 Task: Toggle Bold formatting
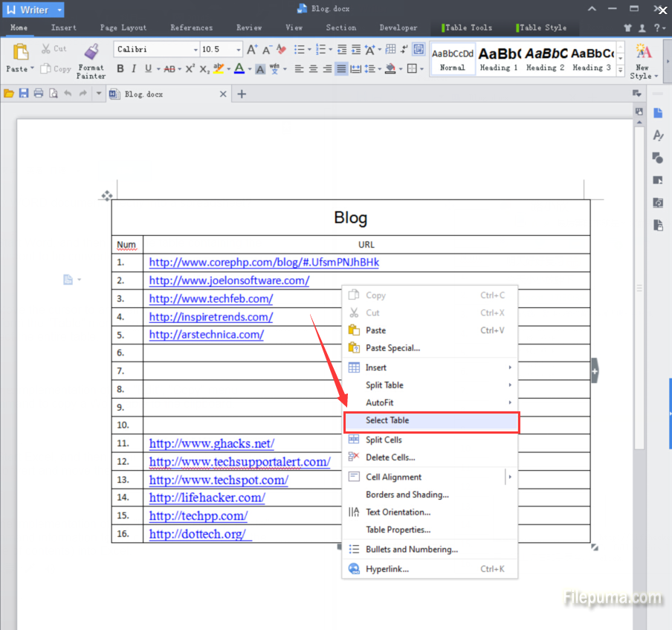coord(120,69)
